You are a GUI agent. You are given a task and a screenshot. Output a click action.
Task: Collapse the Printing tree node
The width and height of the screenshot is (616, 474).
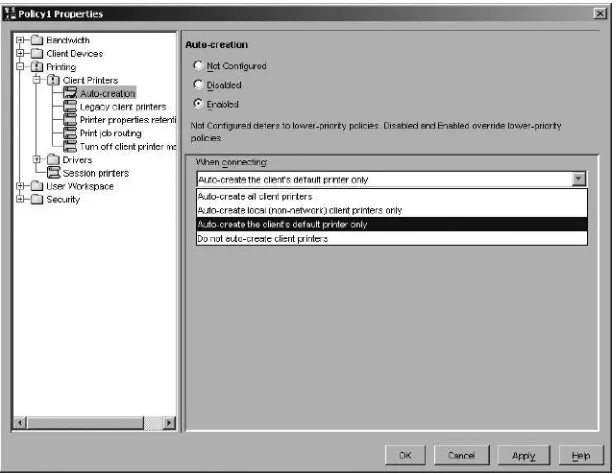pyautogui.click(x=20, y=66)
